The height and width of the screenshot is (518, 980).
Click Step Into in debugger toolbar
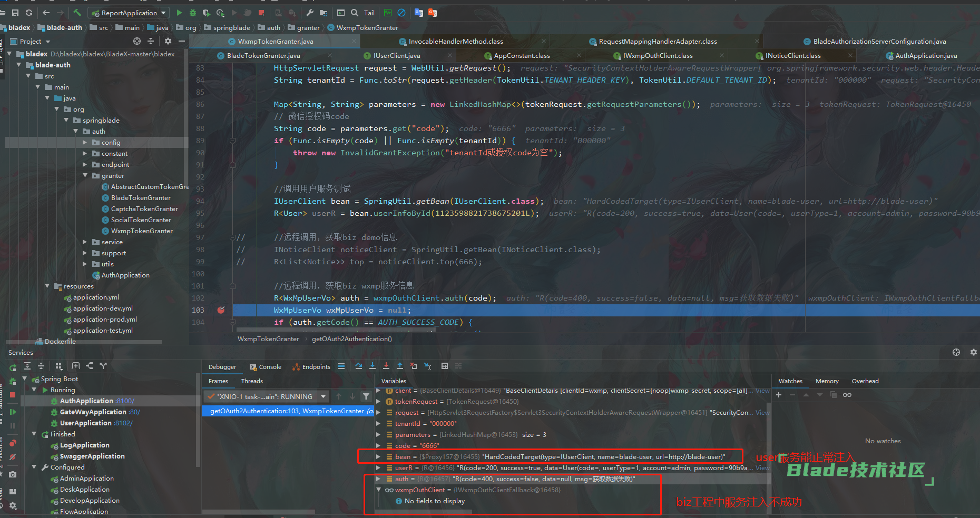click(x=373, y=366)
